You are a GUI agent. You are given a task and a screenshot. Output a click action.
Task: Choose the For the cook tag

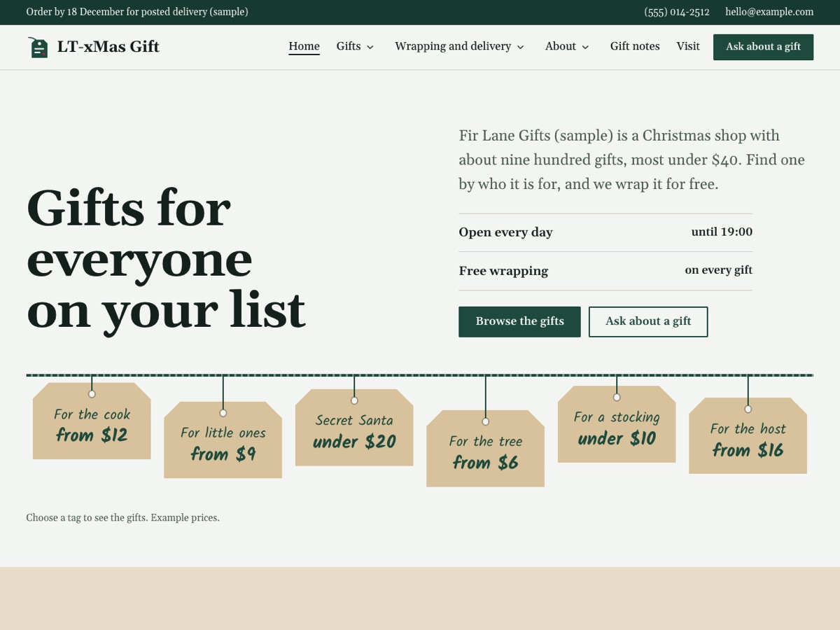pyautogui.click(x=92, y=421)
